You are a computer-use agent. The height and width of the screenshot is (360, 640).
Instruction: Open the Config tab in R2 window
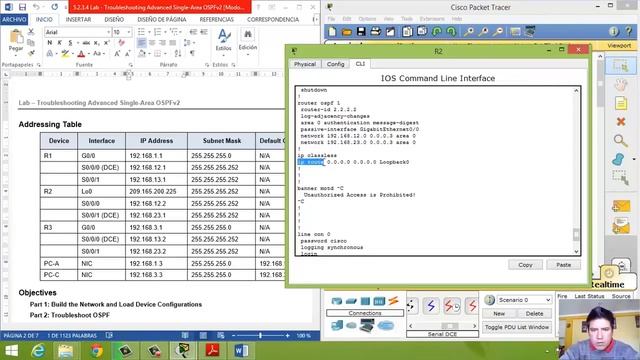click(x=336, y=64)
